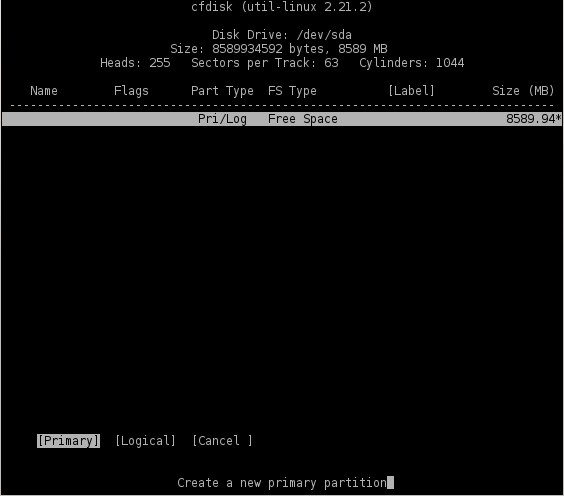Click the [Label] column header
Screen dimensions: 564x496
pyautogui.click(x=411, y=91)
